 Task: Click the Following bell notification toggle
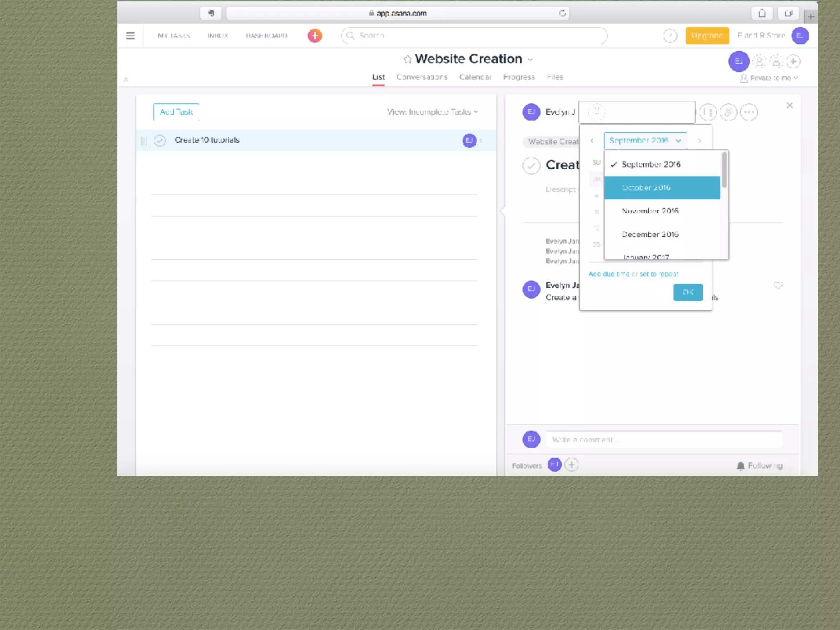(759, 466)
